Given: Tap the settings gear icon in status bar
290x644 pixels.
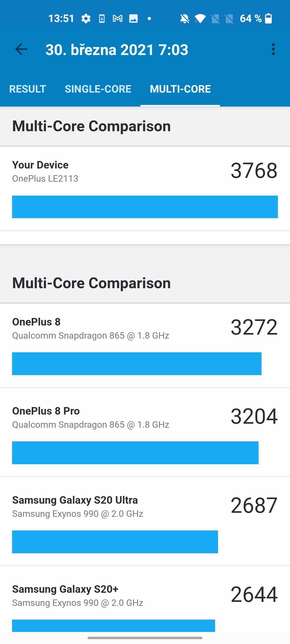Looking at the screenshot, I should (86, 18).
